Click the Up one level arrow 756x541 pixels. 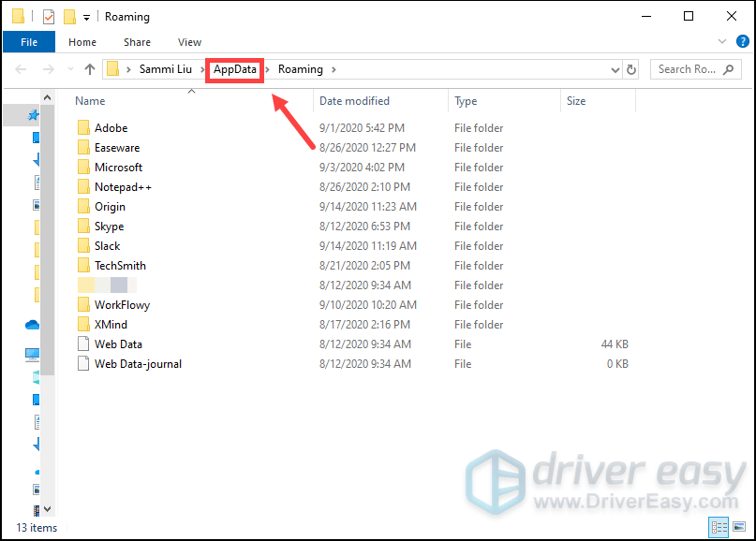(x=90, y=69)
